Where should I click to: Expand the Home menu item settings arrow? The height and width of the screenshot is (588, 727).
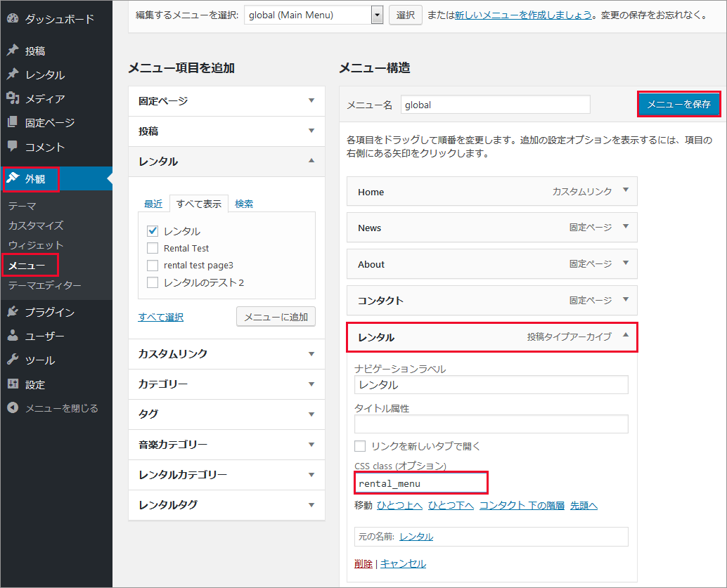[x=625, y=190]
